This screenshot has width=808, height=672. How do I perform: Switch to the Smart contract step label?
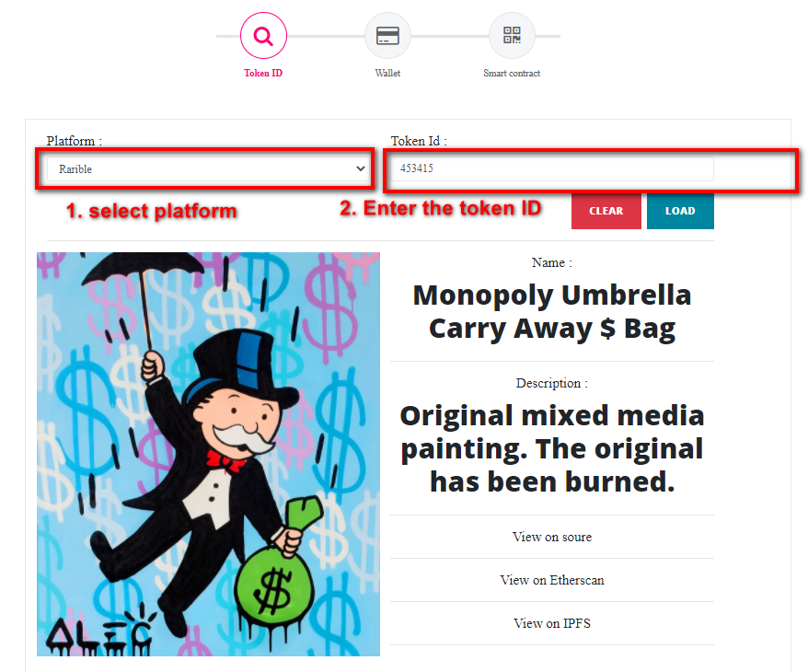coord(512,73)
